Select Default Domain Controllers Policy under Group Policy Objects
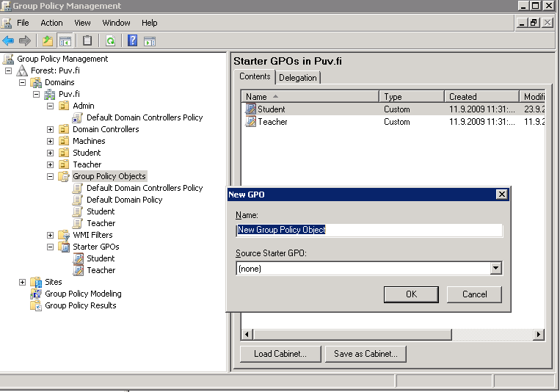Screen dimensions: 560x392 click(x=145, y=188)
